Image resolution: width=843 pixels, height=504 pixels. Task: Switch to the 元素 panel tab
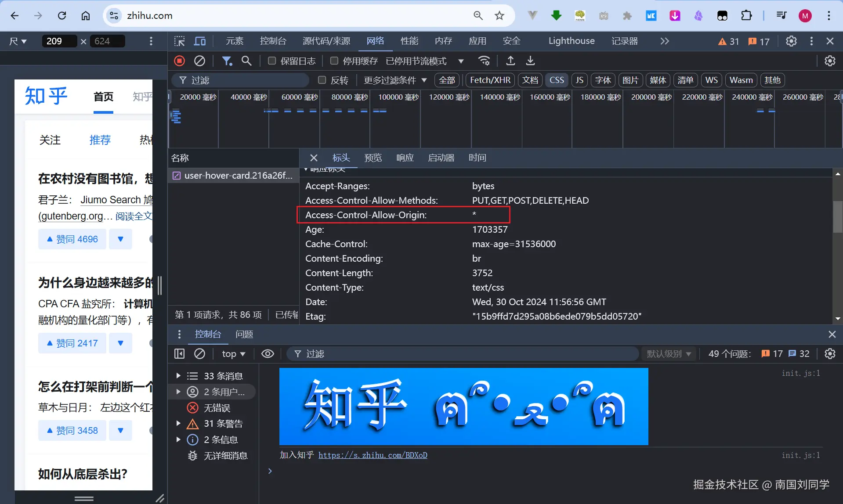click(235, 41)
